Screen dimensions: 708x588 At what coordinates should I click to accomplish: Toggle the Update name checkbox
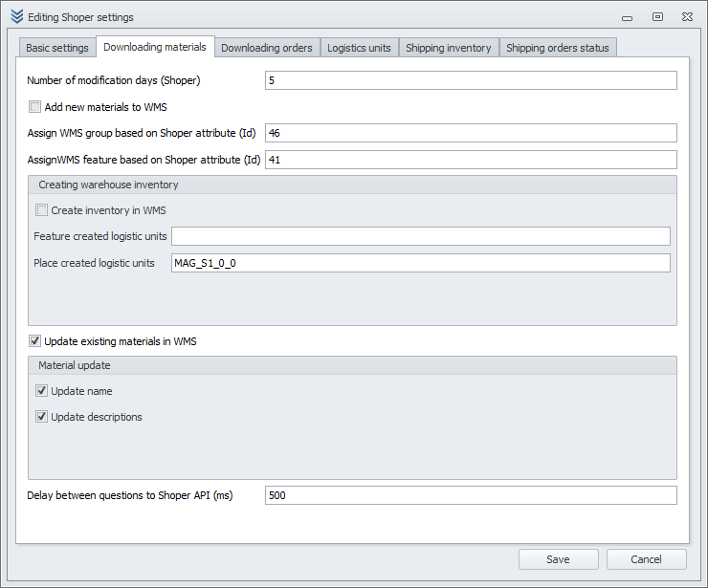[x=41, y=391]
